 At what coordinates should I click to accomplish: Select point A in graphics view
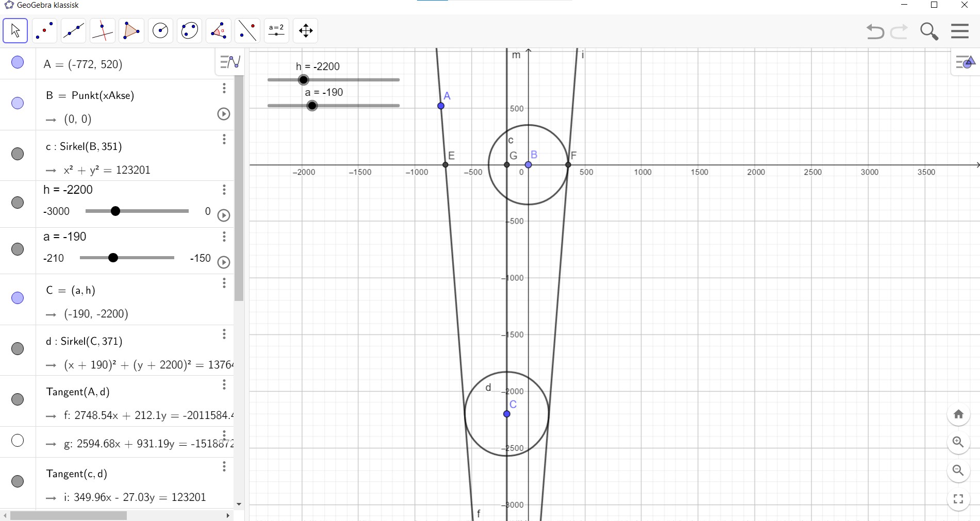pos(441,106)
